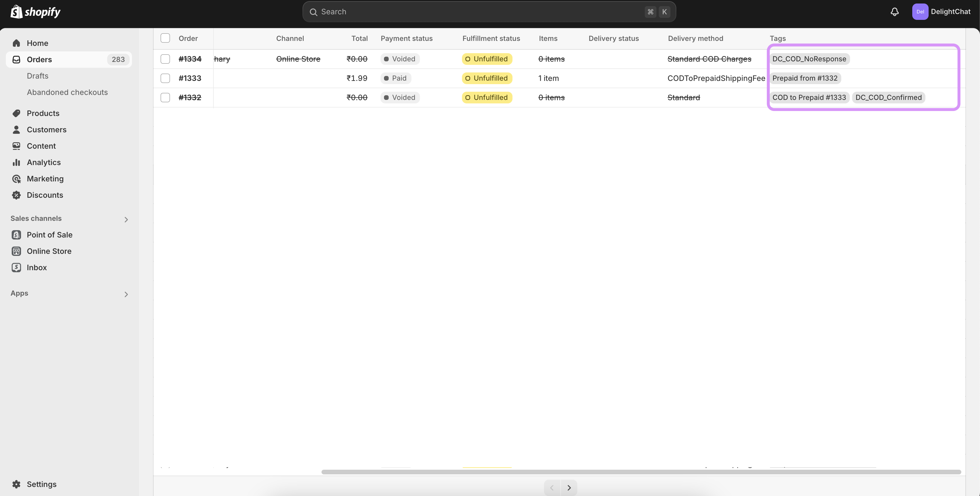Viewport: 980px width, 496px height.
Task: Go to next page of orders
Action: (569, 488)
